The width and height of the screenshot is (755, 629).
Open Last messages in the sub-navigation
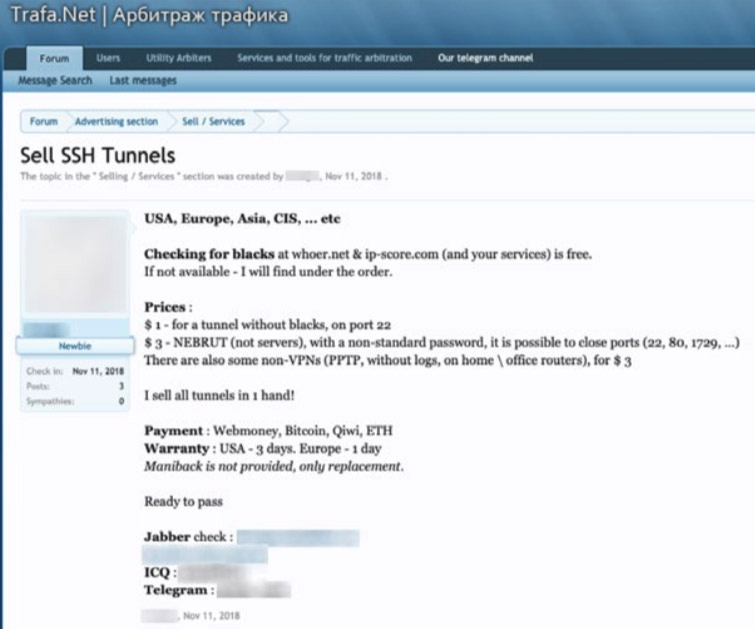coord(143,81)
